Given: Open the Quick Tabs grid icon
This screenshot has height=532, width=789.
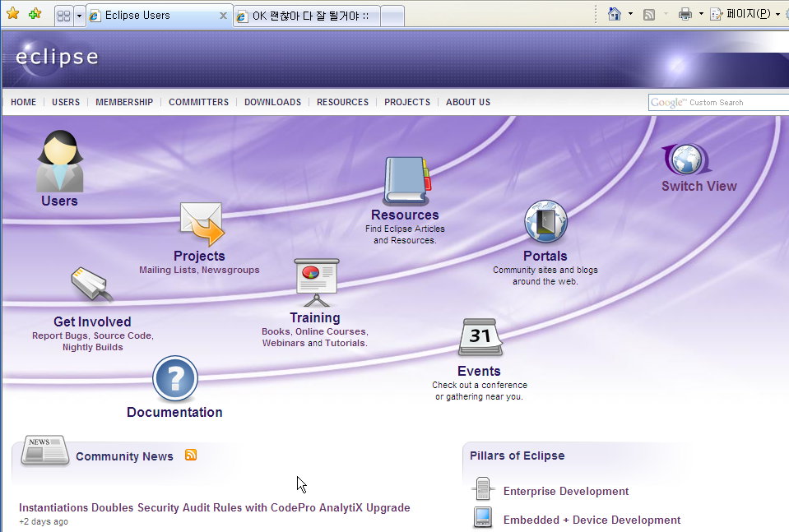Looking at the screenshot, I should (64, 16).
